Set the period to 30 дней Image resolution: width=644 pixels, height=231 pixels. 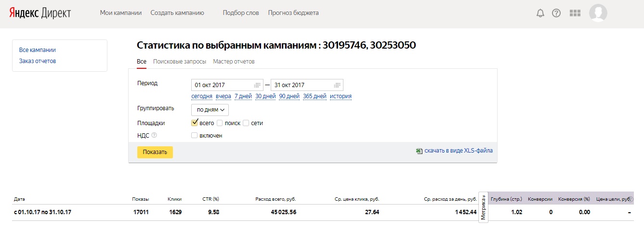click(x=265, y=96)
